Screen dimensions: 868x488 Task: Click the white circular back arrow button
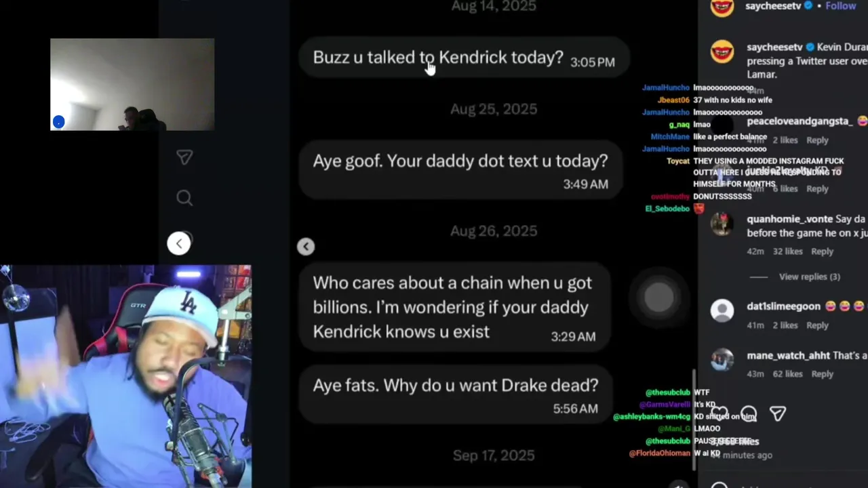[179, 244]
